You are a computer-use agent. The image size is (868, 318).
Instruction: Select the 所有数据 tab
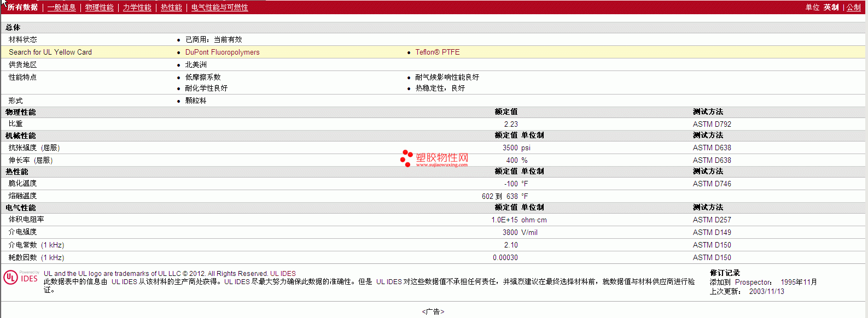tap(22, 7)
